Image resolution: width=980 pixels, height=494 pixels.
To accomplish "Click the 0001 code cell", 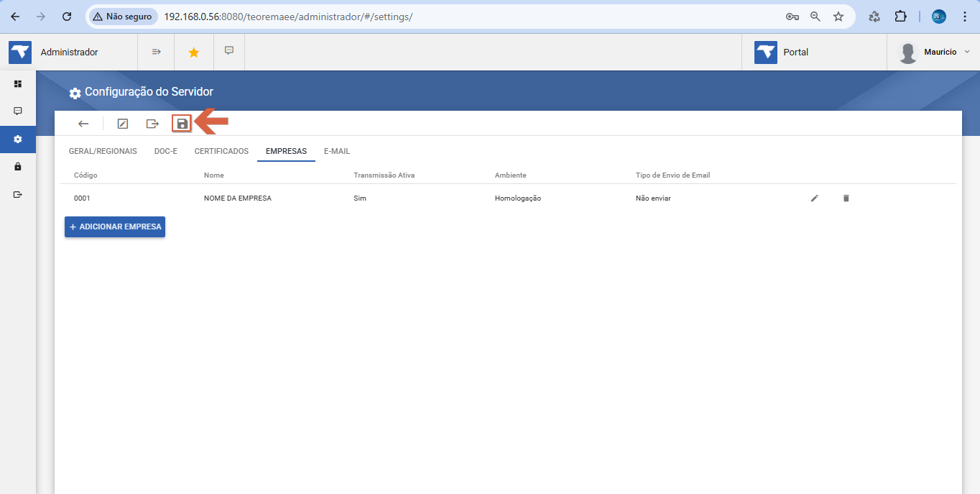I will tap(82, 198).
